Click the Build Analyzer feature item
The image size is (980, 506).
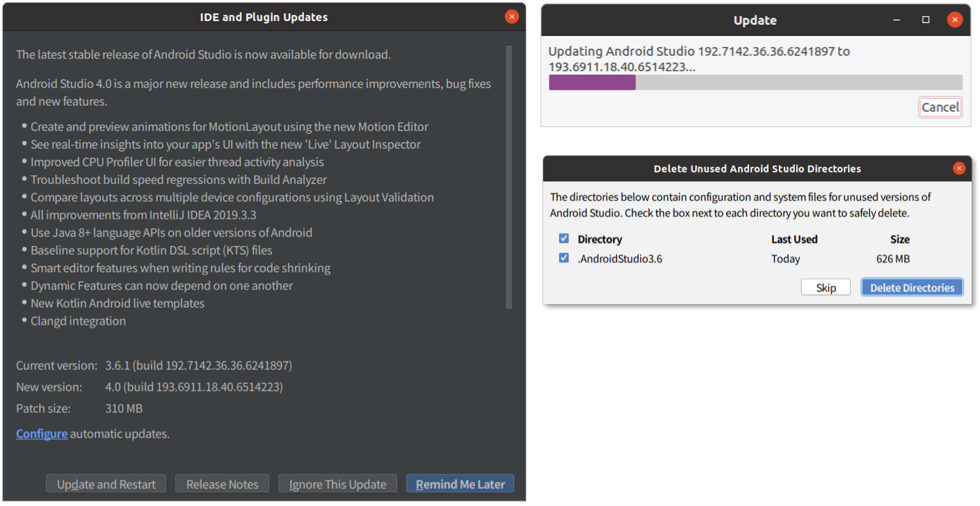pyautogui.click(x=179, y=179)
